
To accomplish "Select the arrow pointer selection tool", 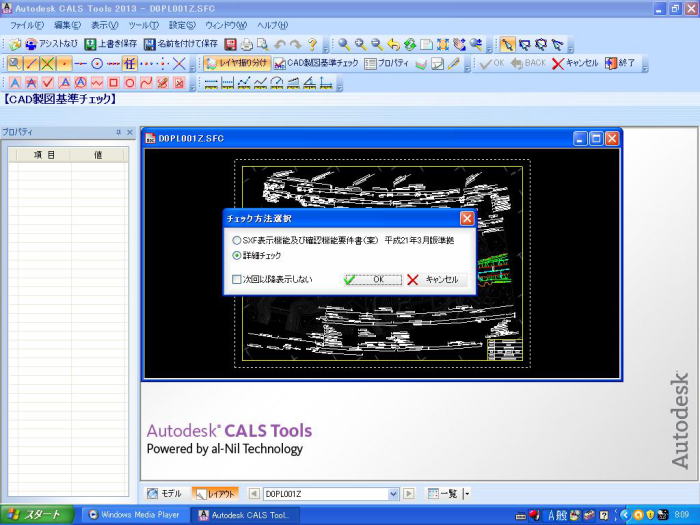I will (507, 44).
